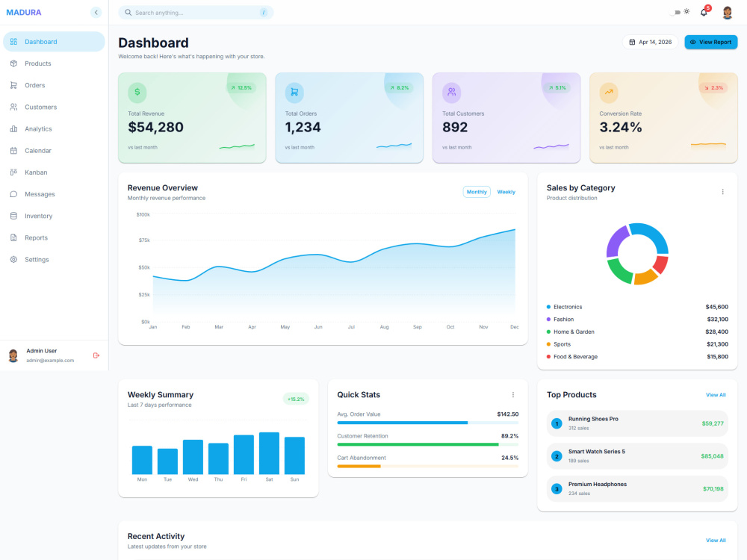The image size is (747, 560).
Task: Open the Apr 14, 2026 date picker
Action: (x=651, y=42)
